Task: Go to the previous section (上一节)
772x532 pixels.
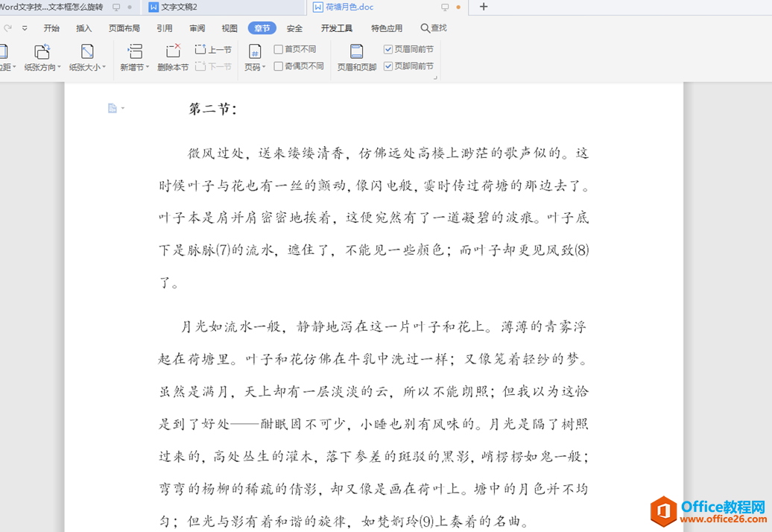Action: point(213,49)
